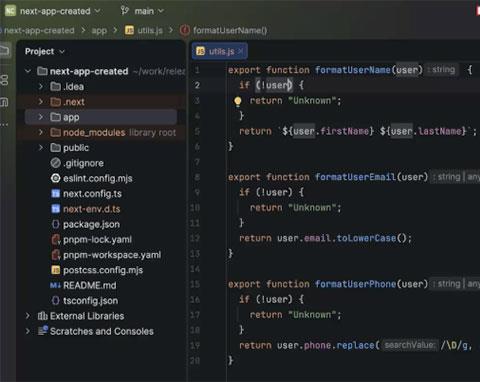Expand the node_modules folder
Viewport: 480px width, 382px height.
(41, 132)
